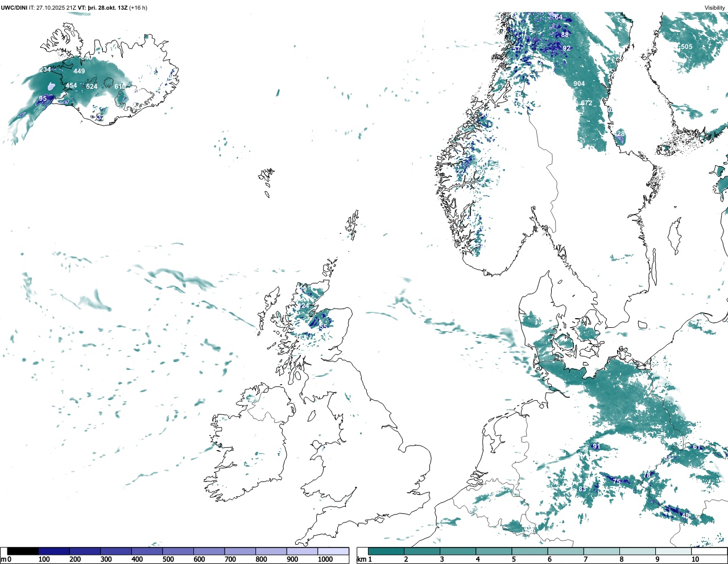The image size is (728, 564).
Task: Click the '61' value over Poland
Action: (x=696, y=447)
